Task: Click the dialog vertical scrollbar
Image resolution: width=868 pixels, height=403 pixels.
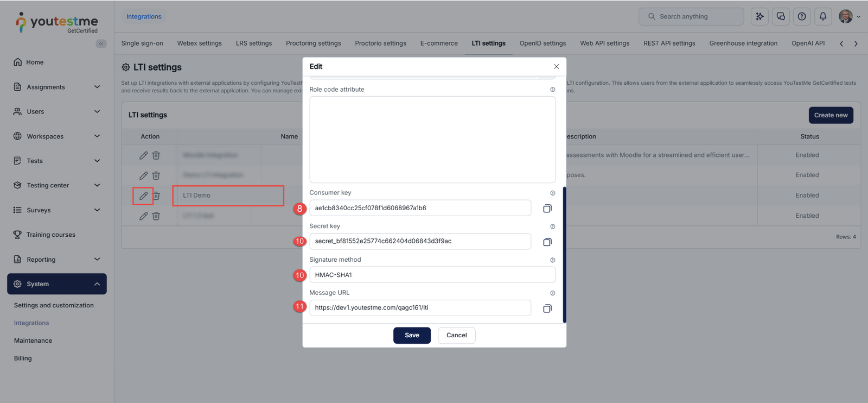Action: pyautogui.click(x=564, y=255)
